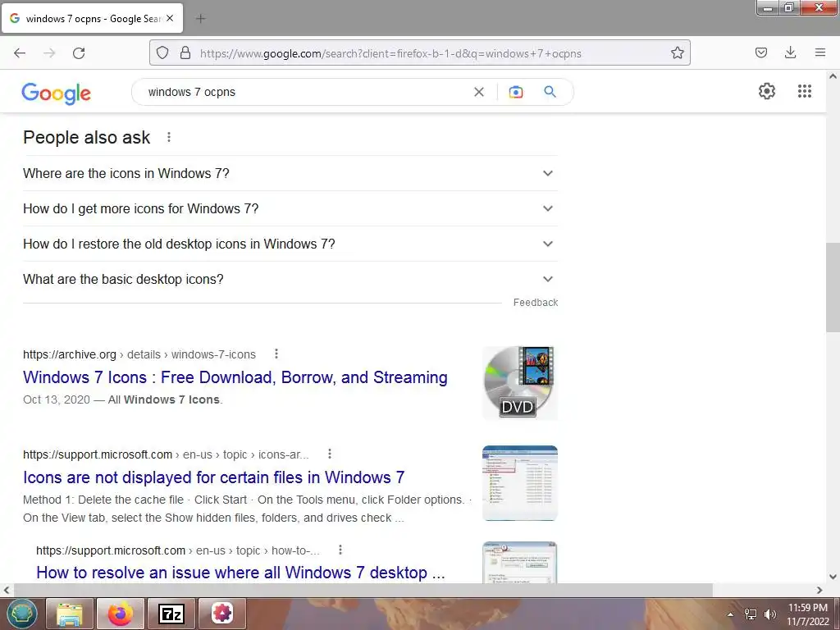This screenshot has width=840, height=630.
Task: Bookmark this page with the star
Action: 677,53
